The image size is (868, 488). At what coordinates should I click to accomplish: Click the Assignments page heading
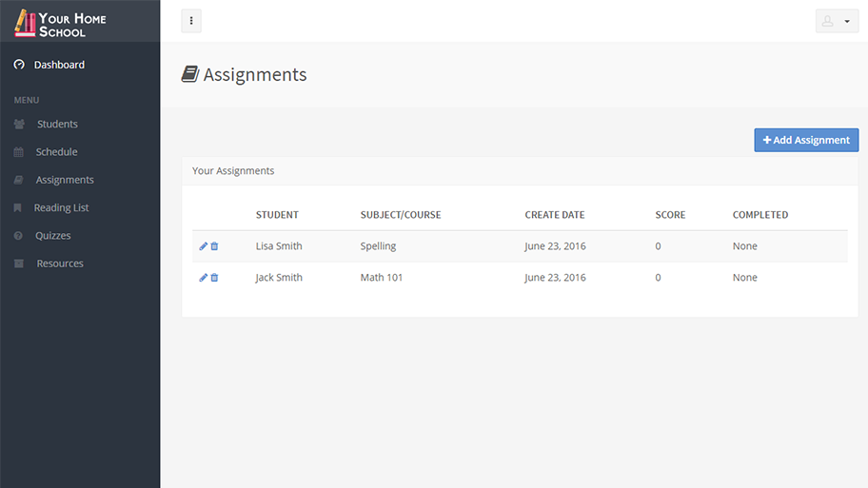click(255, 74)
